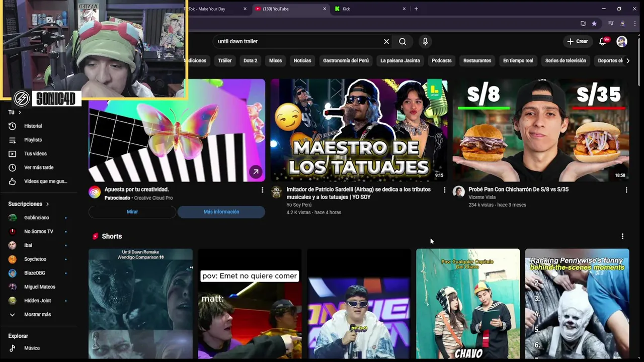Open the account avatar menu
644x362 pixels.
coord(622,42)
